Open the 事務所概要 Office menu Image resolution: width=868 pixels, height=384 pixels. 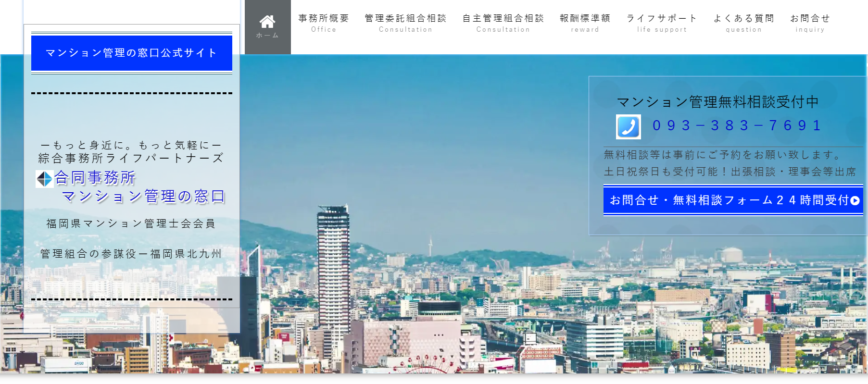point(324,23)
